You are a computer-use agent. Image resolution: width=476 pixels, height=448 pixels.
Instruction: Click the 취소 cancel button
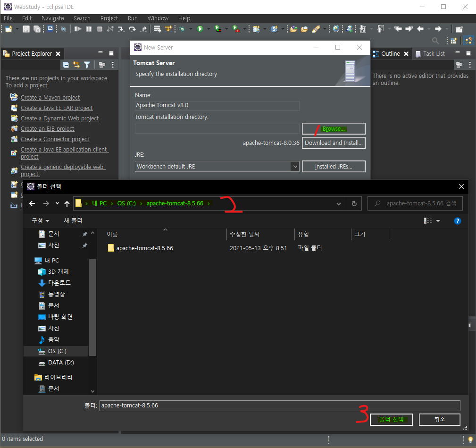pos(439,420)
